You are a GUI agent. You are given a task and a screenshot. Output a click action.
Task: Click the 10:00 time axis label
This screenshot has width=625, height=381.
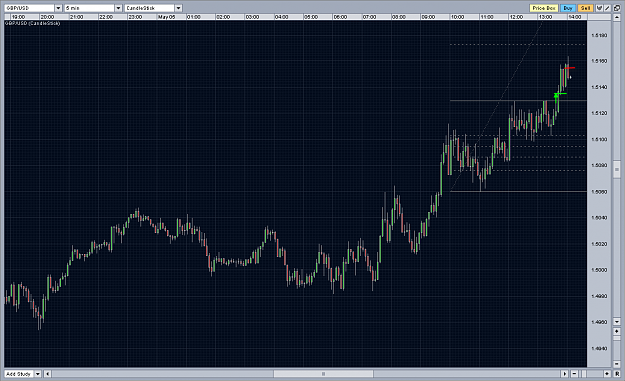click(457, 17)
